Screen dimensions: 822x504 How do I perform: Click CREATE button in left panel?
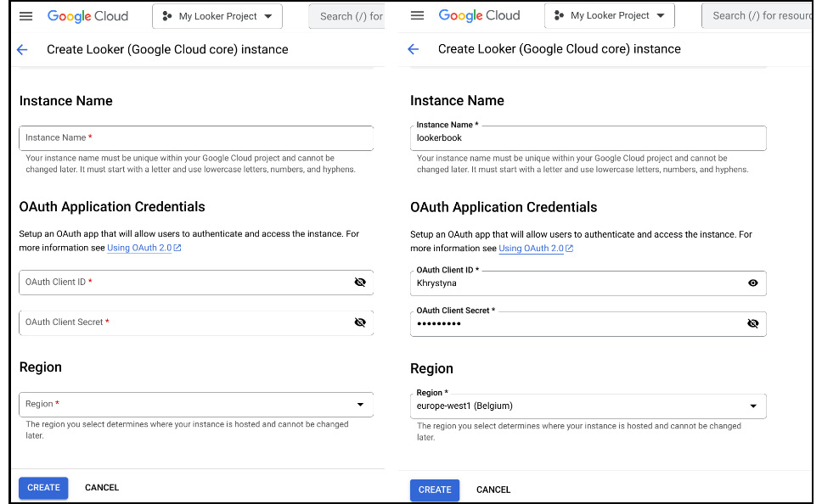43,488
